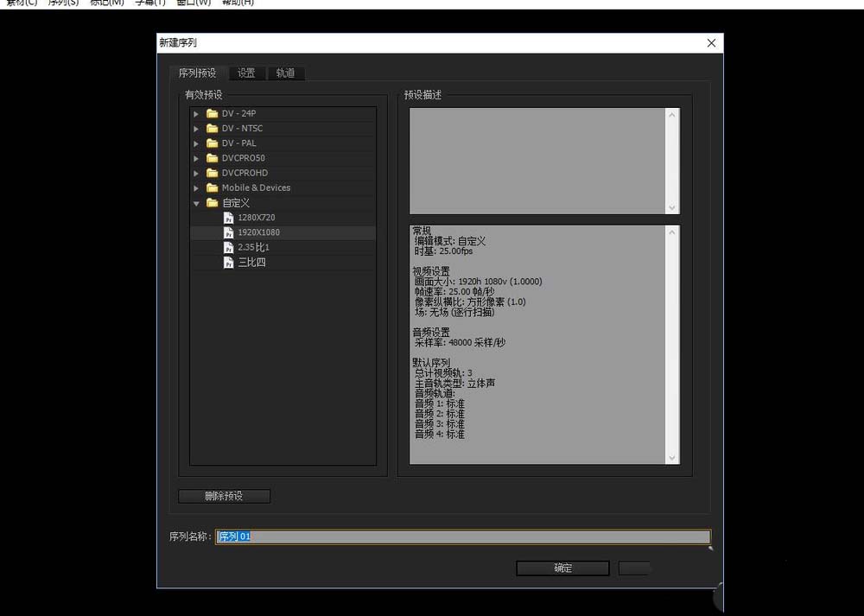Click the 1280X720 preset file icon
Screen dimensions: 864x616
click(x=226, y=217)
